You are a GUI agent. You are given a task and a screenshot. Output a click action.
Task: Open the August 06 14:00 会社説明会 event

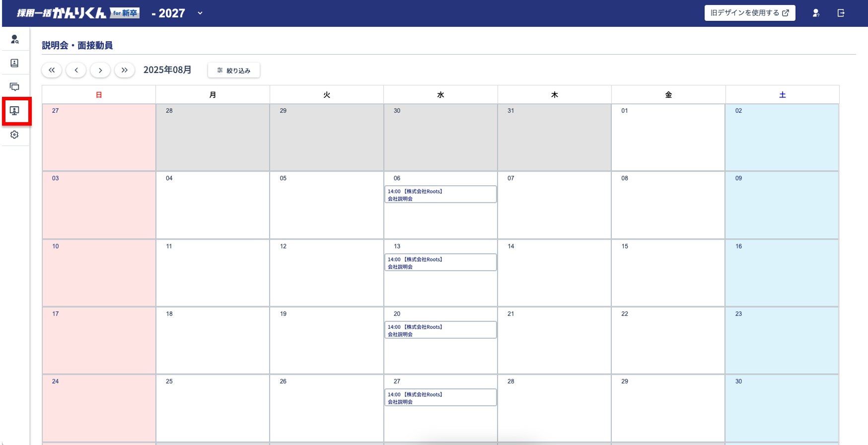440,195
